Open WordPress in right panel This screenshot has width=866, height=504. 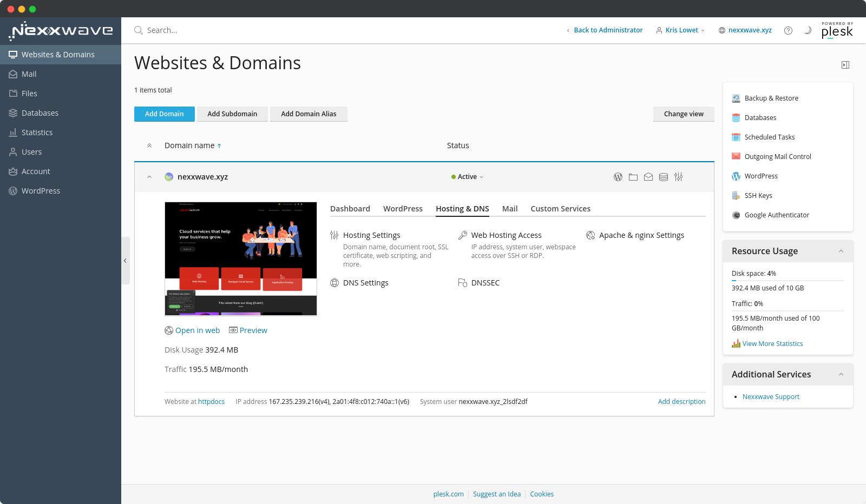(x=755, y=176)
